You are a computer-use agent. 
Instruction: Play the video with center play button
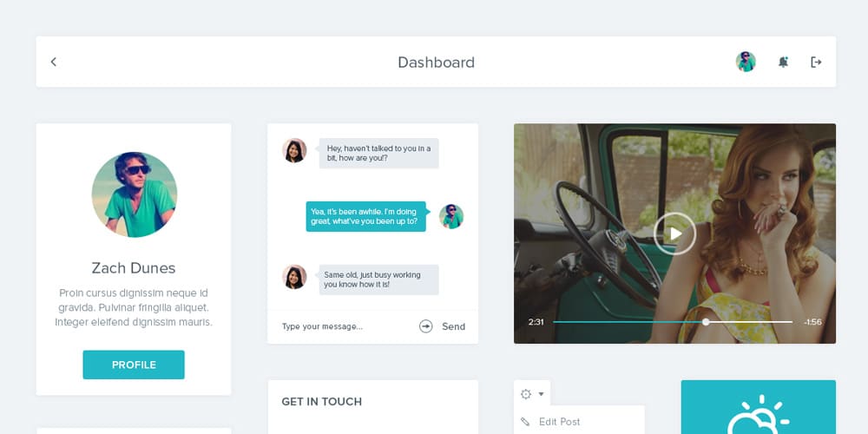[x=674, y=233]
